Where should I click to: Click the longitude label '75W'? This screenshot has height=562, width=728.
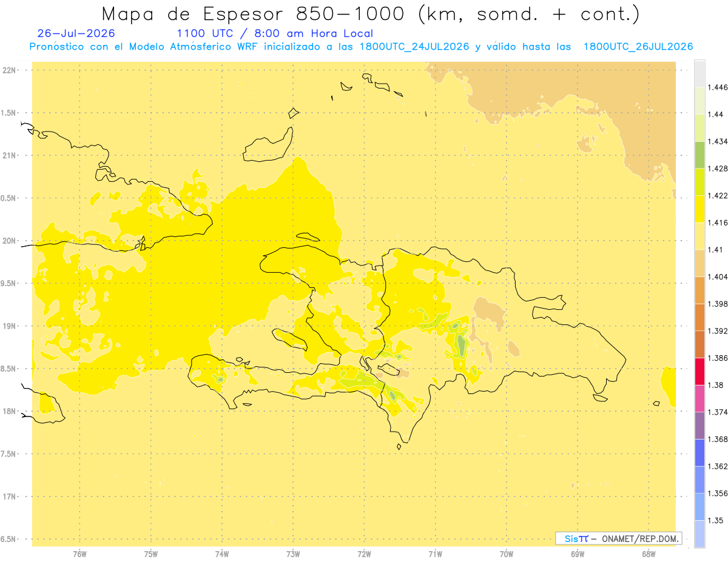pyautogui.click(x=151, y=555)
